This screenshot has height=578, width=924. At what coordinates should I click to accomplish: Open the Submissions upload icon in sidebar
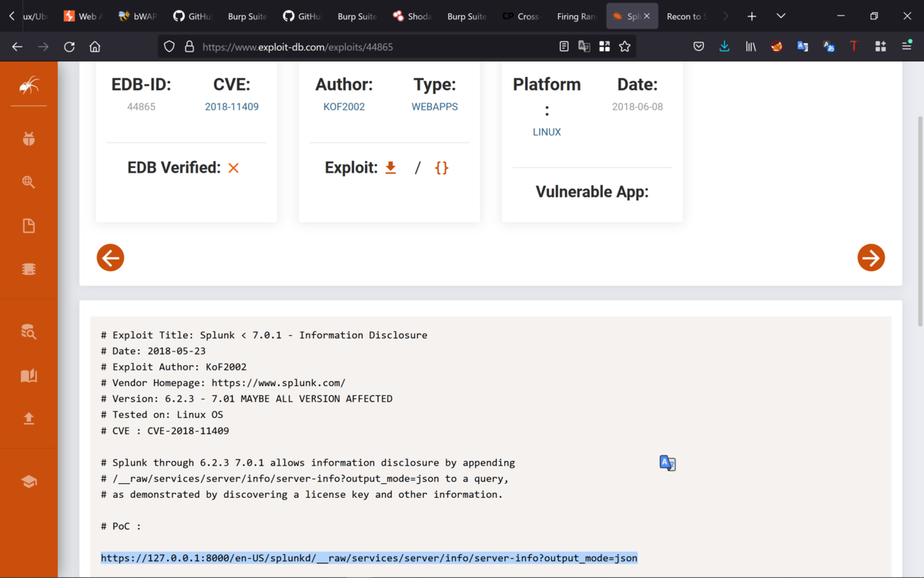[x=28, y=418]
